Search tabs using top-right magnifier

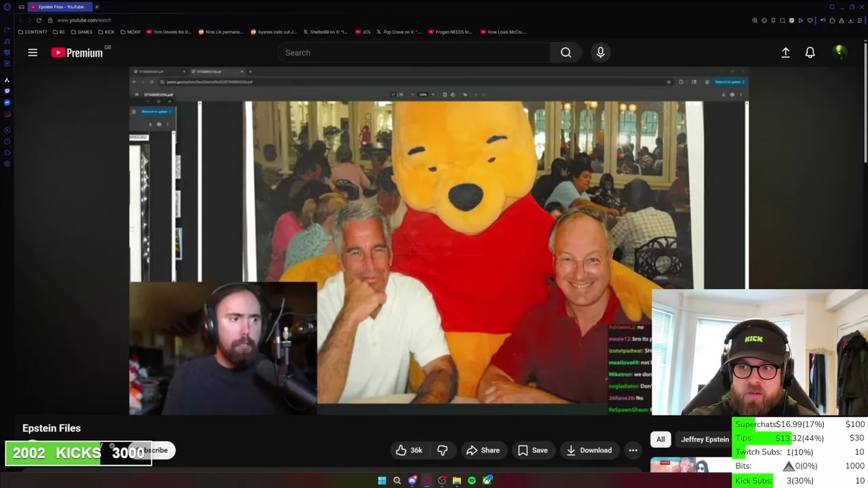click(x=832, y=7)
